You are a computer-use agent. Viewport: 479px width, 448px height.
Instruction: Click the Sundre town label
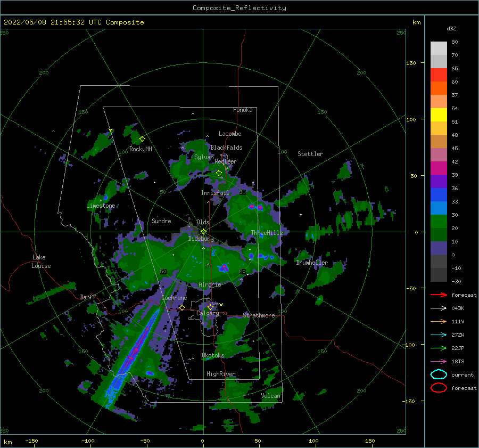pos(161,221)
